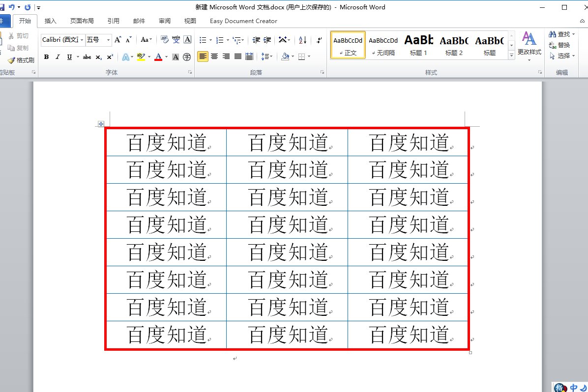This screenshot has width=588, height=392.
Task: Enable Underline formatting
Action: point(69,57)
